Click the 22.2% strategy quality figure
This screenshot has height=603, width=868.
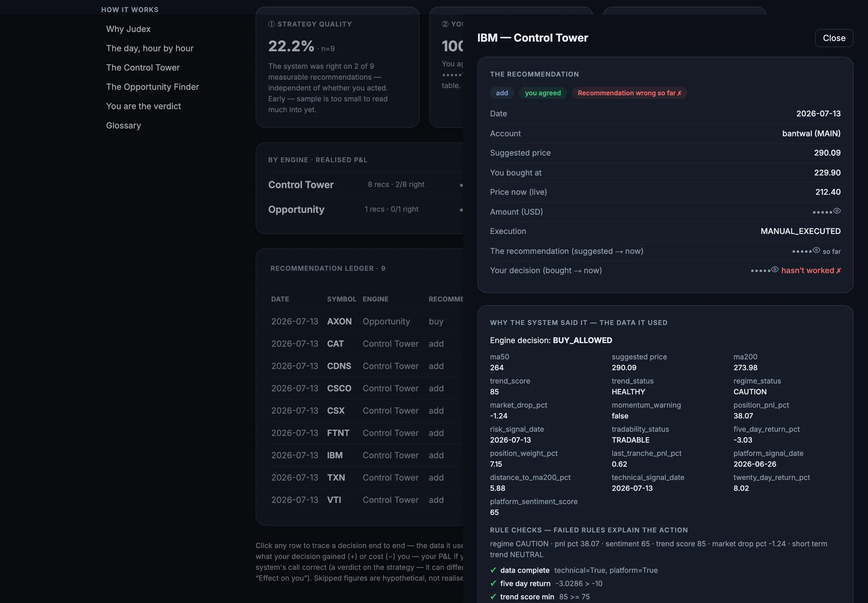coord(291,46)
